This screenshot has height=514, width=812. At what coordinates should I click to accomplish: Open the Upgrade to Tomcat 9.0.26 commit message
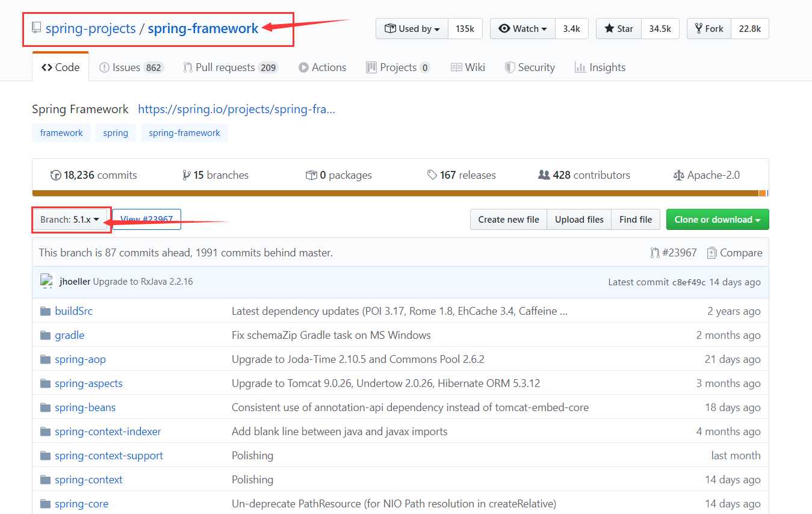click(x=386, y=383)
